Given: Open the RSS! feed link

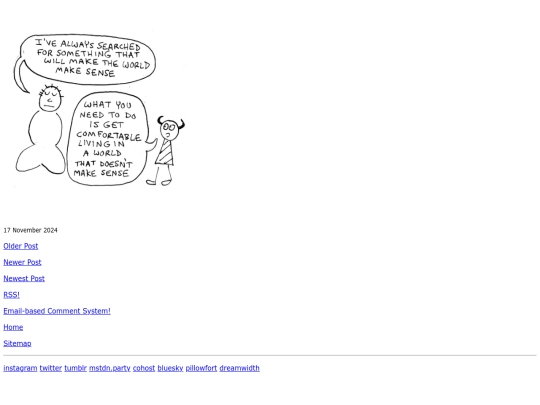Looking at the screenshot, I should (11, 295).
